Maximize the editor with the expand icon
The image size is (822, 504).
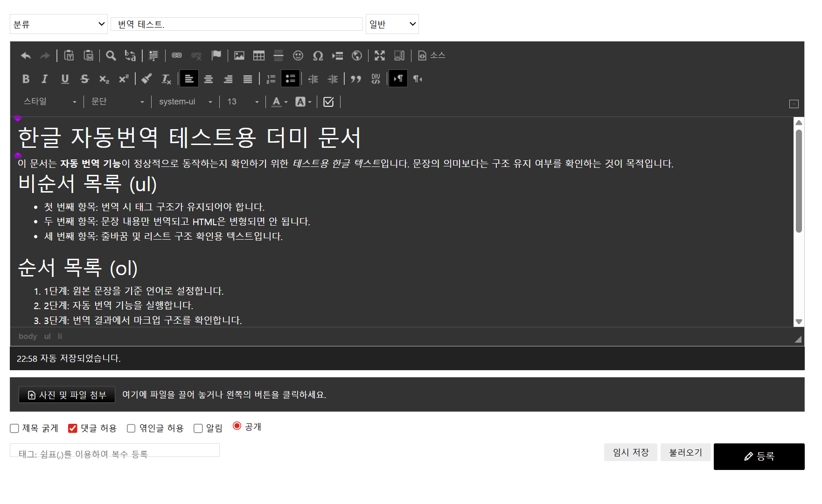click(x=380, y=56)
